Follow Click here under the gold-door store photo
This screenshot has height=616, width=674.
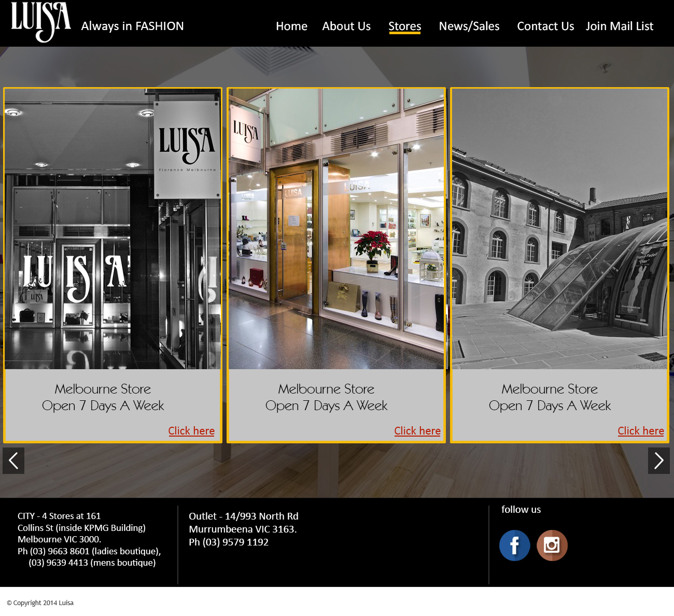(417, 431)
